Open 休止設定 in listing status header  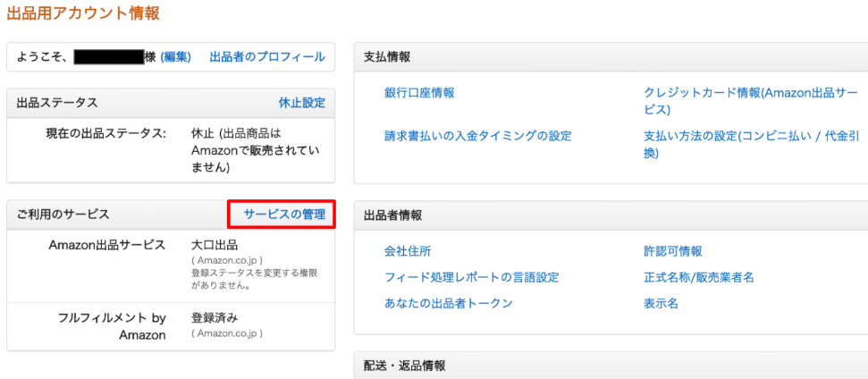pyautogui.click(x=301, y=103)
